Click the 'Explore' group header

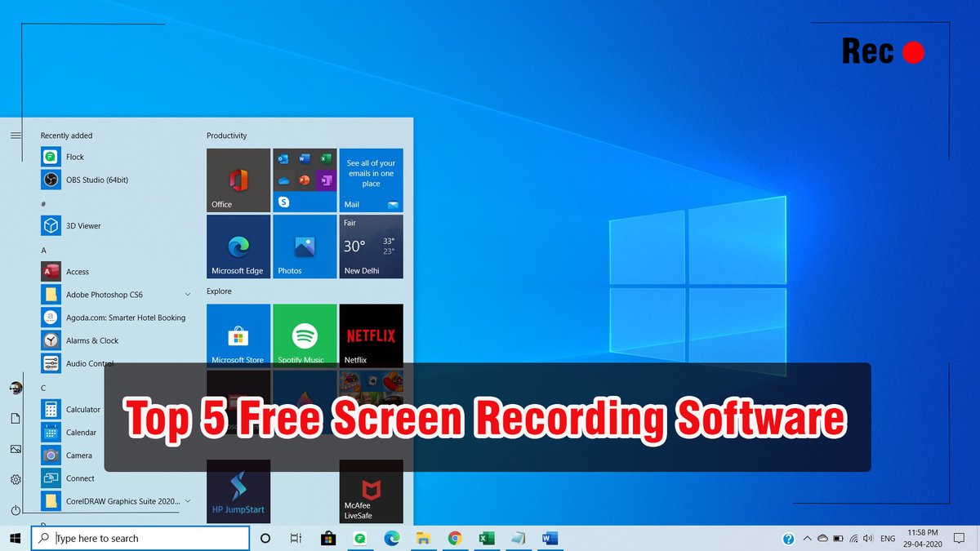(x=219, y=291)
